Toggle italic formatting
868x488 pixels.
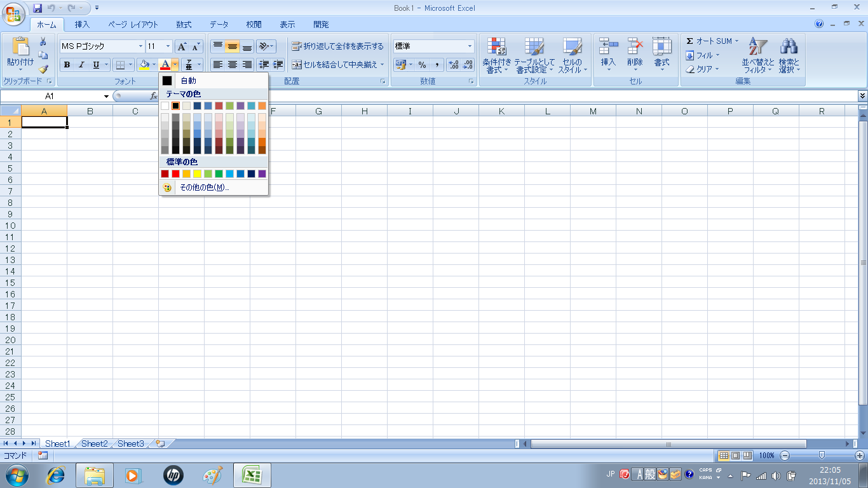pyautogui.click(x=81, y=65)
